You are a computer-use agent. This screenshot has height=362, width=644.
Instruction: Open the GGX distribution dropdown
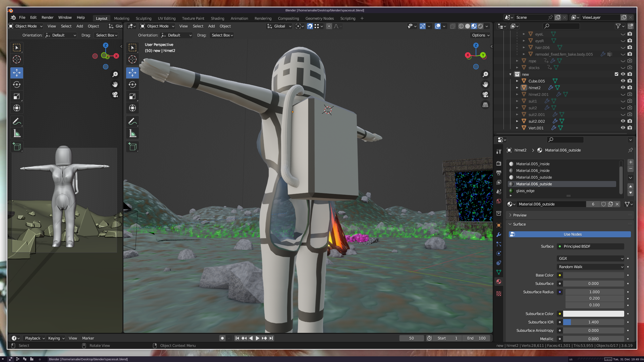point(590,258)
